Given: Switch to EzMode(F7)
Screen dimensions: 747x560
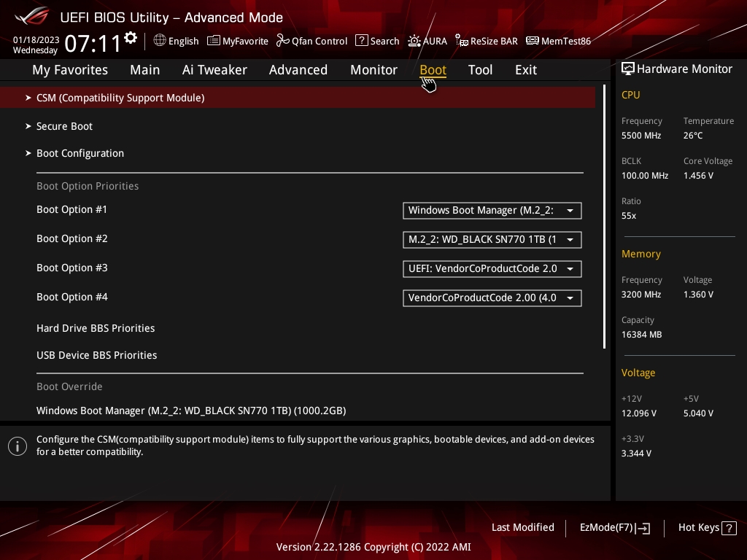Looking at the screenshot, I should [x=615, y=528].
